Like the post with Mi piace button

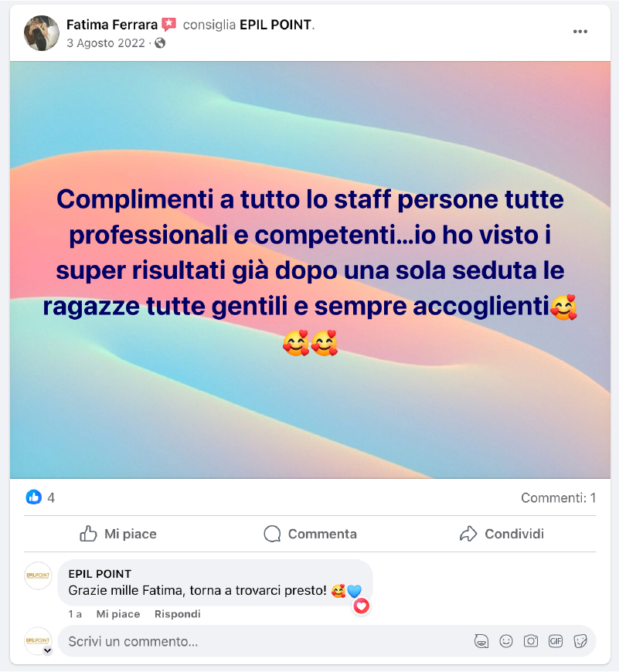(x=118, y=534)
